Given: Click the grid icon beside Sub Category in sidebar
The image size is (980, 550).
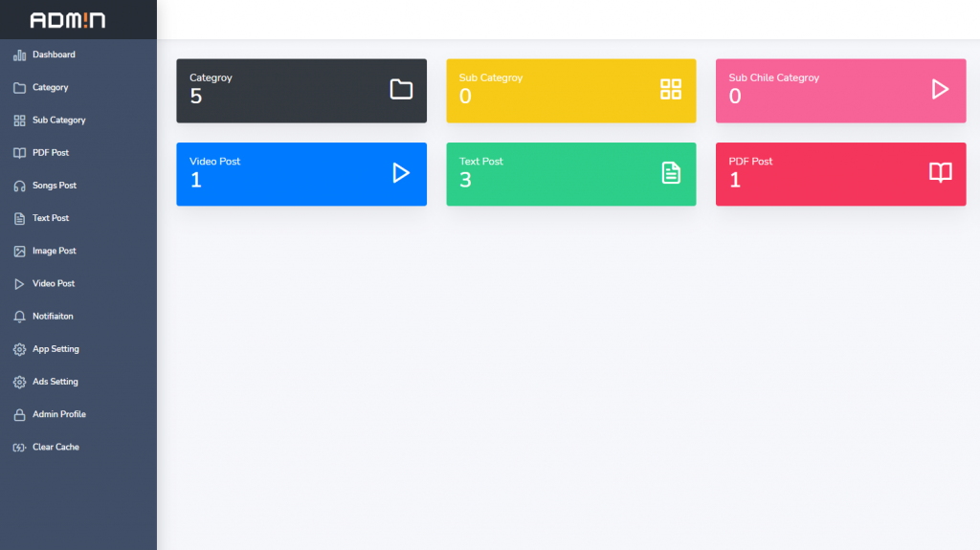Looking at the screenshot, I should pos(19,121).
